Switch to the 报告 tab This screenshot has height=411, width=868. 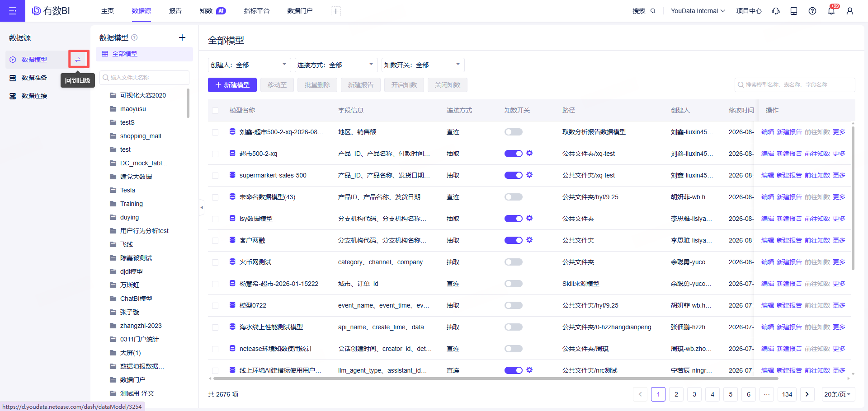175,11
